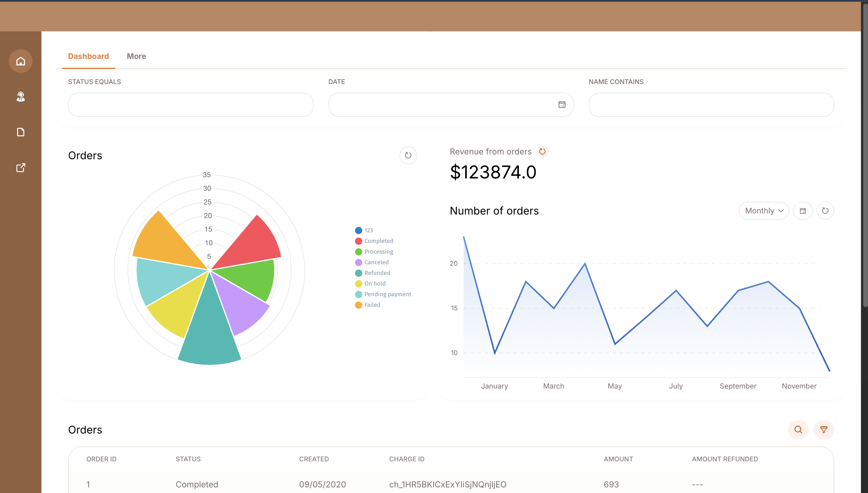Click the external link sidebar icon

coord(21,167)
